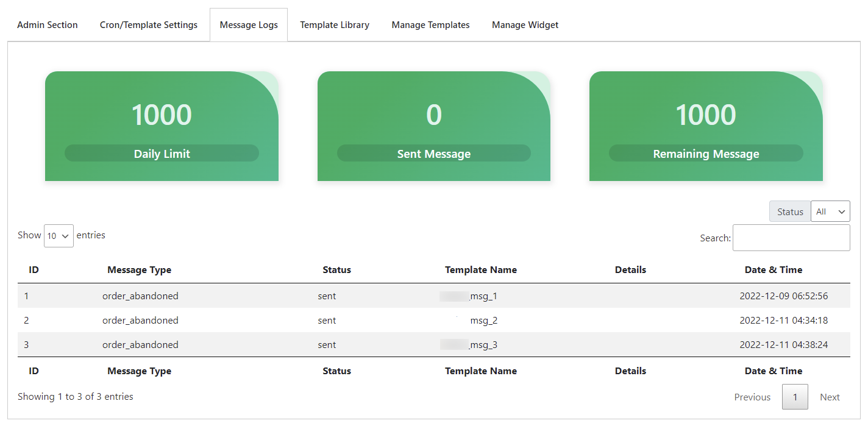Click the Remaining Message card showing 1000

[x=705, y=126]
